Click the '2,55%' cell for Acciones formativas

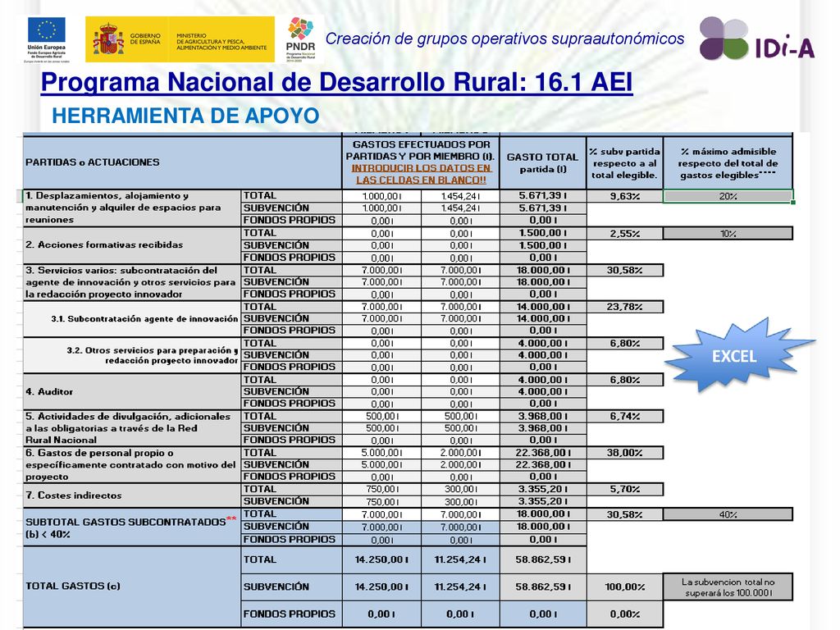pyautogui.click(x=624, y=233)
